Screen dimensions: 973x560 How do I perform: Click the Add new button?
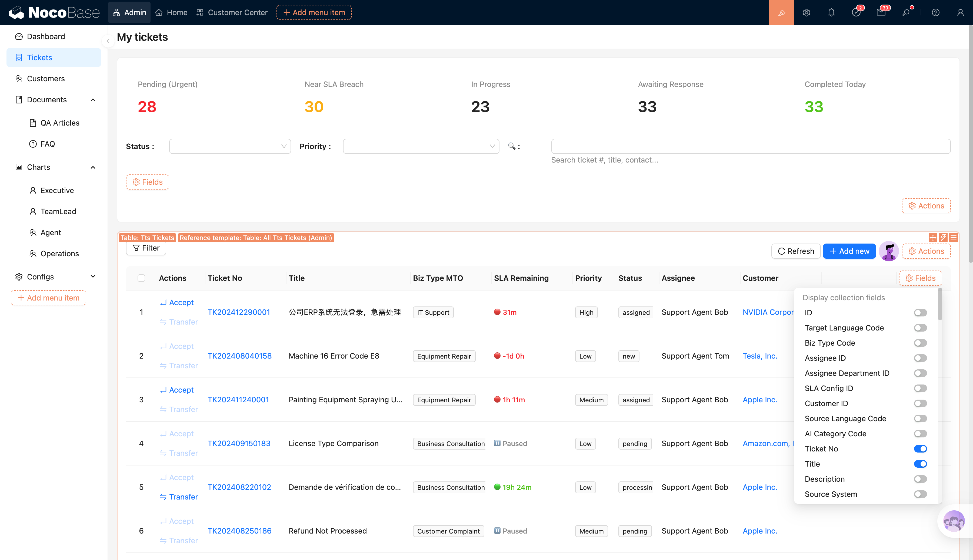click(x=849, y=251)
